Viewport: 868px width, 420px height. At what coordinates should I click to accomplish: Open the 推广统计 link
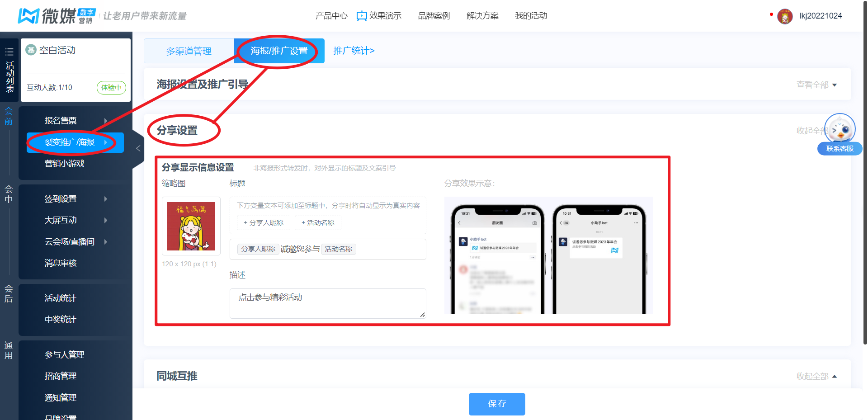click(x=354, y=51)
